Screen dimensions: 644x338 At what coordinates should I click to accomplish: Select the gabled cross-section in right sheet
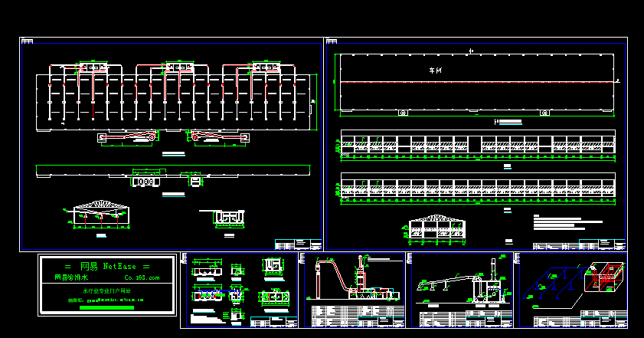pyautogui.click(x=436, y=228)
